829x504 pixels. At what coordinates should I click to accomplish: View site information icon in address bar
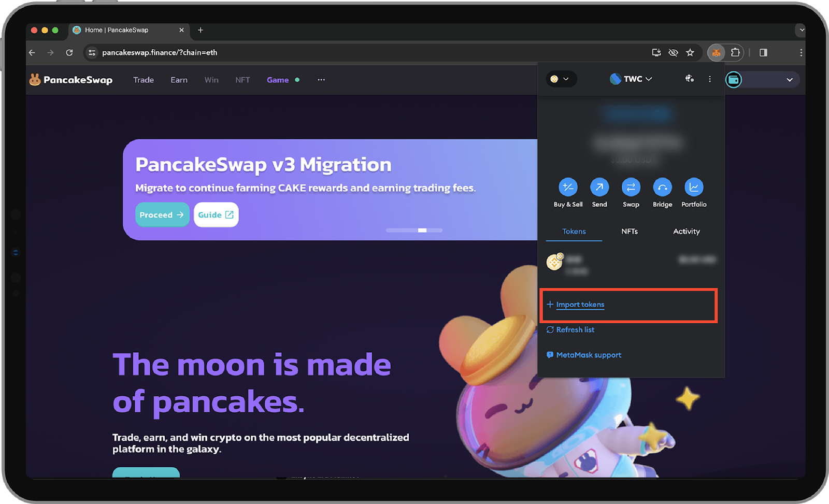point(92,52)
